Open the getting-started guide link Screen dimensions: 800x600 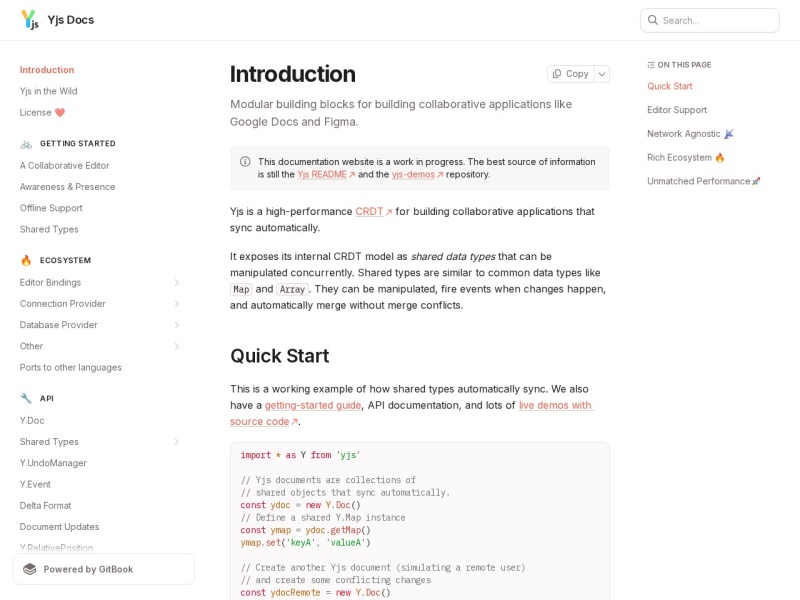tap(313, 406)
